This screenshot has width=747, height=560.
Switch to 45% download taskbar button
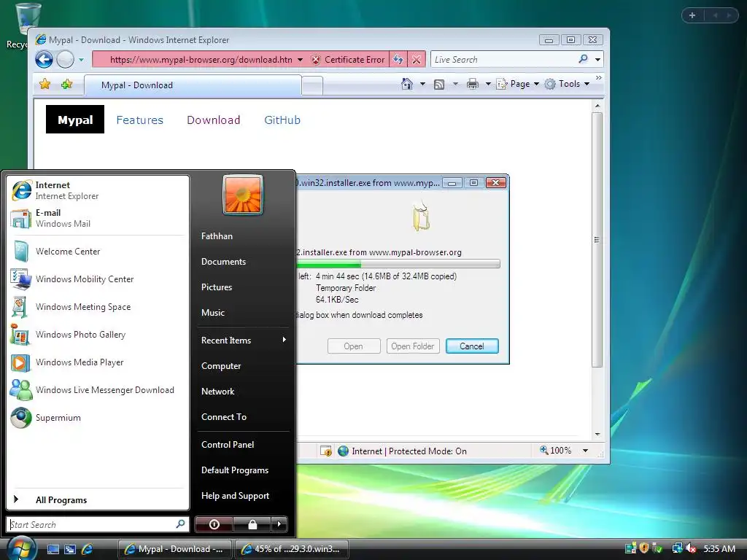(292, 549)
